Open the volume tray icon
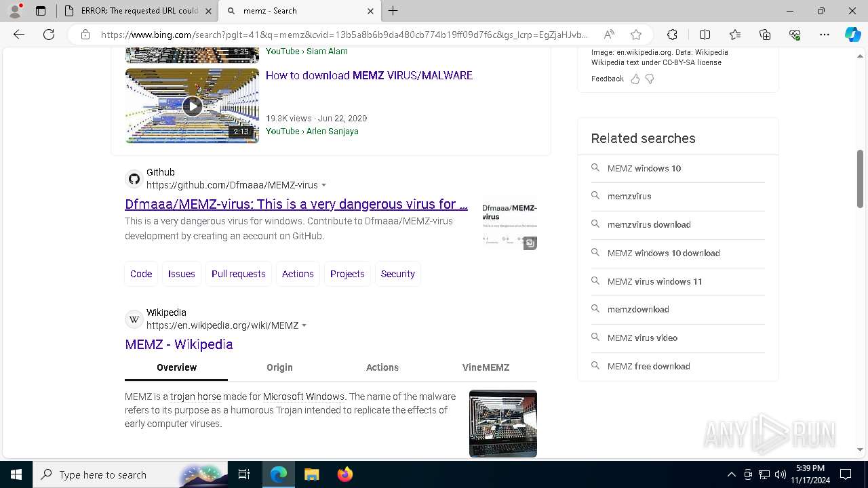The width and height of the screenshot is (868, 488). coord(781,474)
